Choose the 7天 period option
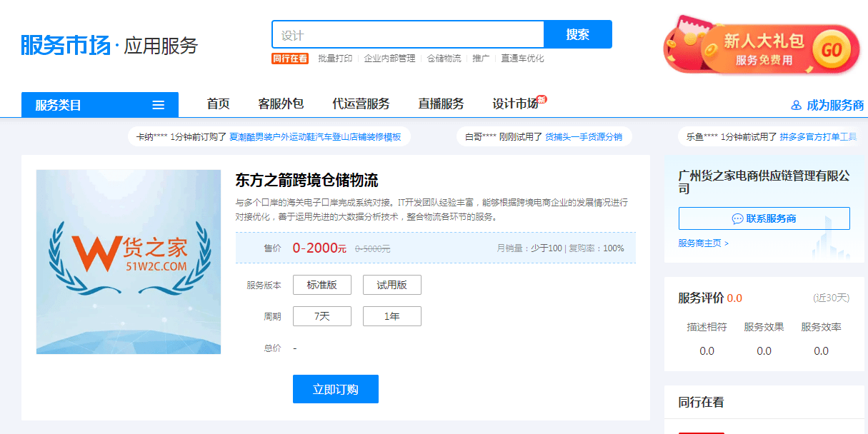The height and width of the screenshot is (434, 868). click(322, 316)
